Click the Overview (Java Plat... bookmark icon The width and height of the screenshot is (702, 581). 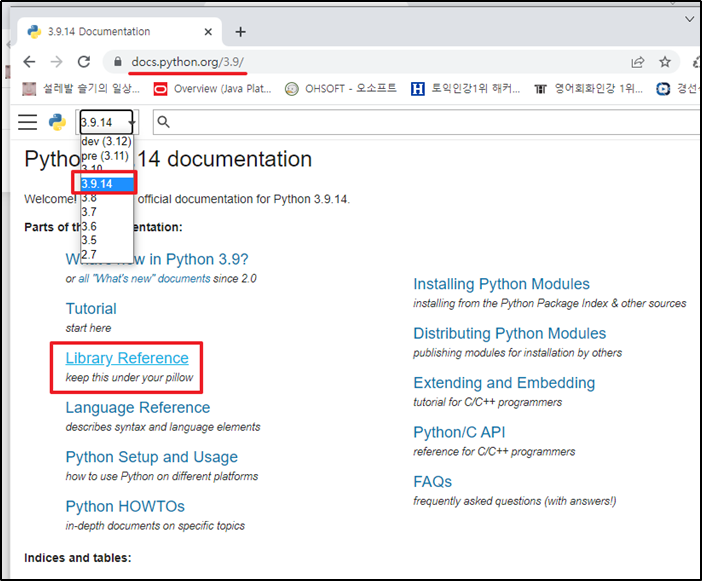click(x=160, y=89)
